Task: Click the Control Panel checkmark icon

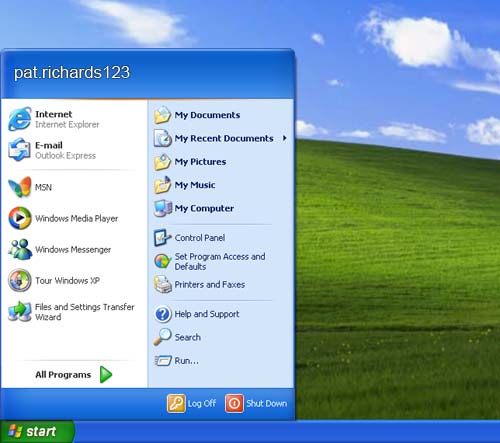Action: [x=162, y=238]
